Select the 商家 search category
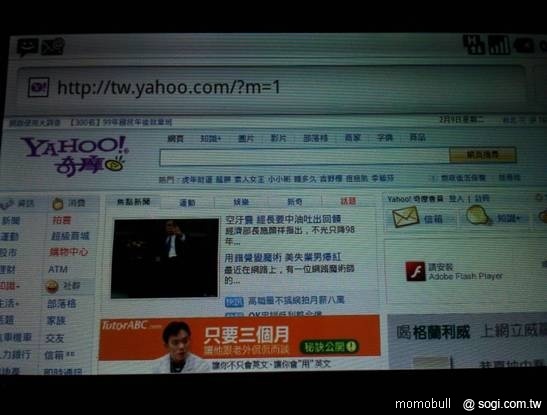The width and height of the screenshot is (547, 415). tap(352, 138)
